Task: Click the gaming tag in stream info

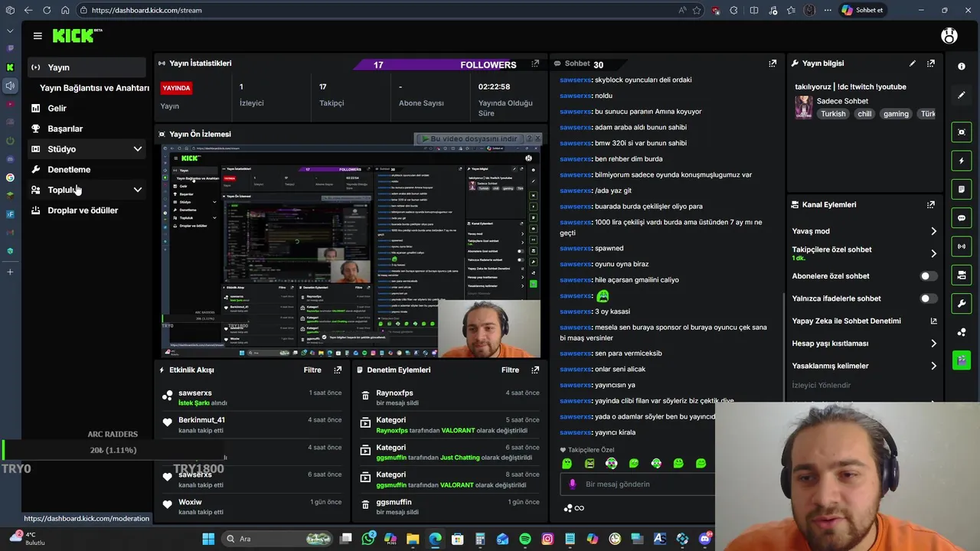Action: (x=896, y=114)
